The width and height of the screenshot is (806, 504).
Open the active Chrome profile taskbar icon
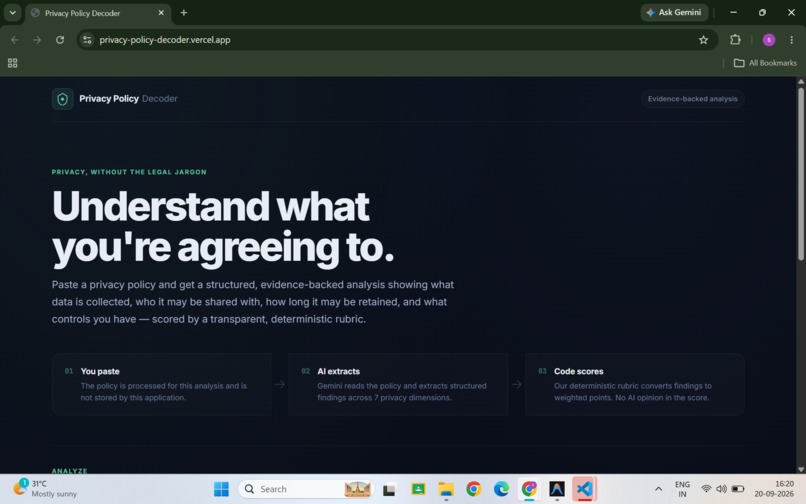529,489
